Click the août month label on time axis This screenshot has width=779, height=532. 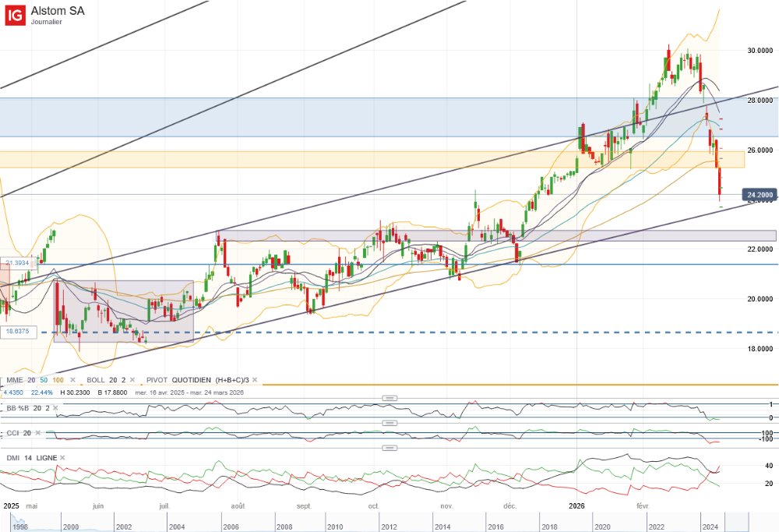[x=238, y=506]
